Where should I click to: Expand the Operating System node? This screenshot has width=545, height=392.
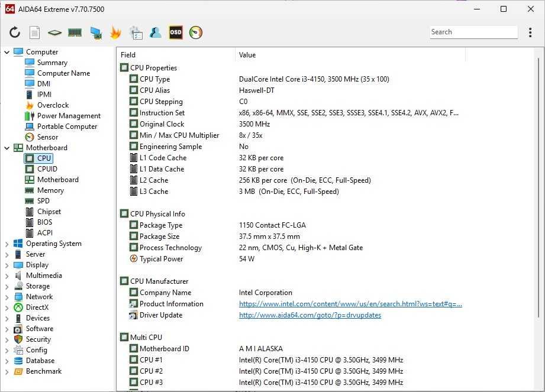coord(7,244)
